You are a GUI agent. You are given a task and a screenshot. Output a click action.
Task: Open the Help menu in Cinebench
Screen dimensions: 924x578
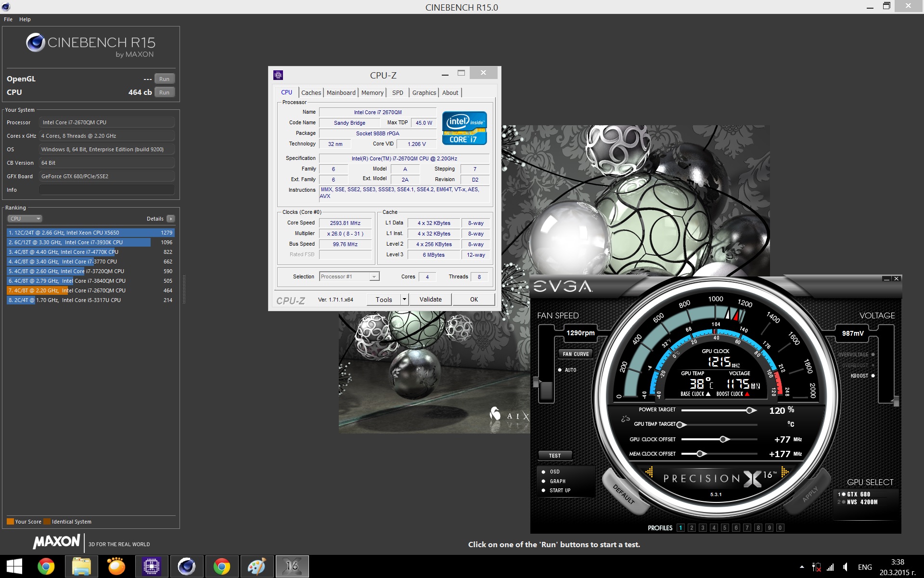(x=25, y=19)
